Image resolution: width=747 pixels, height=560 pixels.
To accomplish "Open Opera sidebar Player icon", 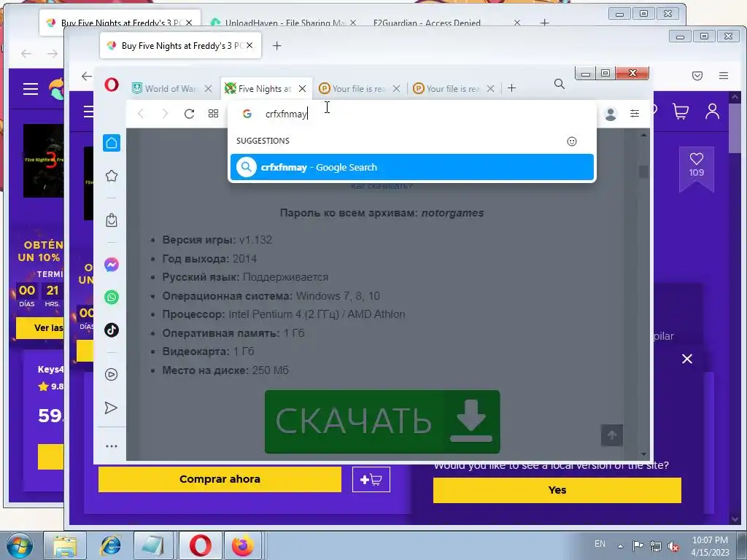I will click(x=112, y=374).
